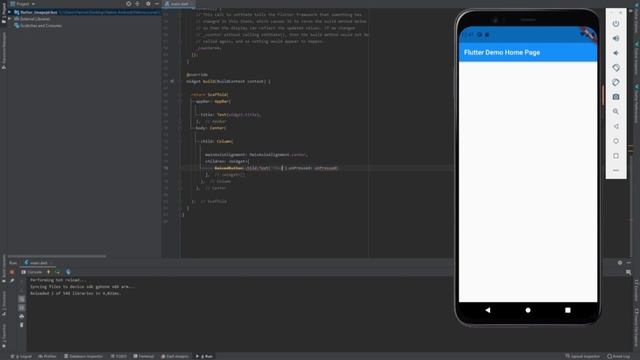Click the emulator power button icon

coord(616,24)
